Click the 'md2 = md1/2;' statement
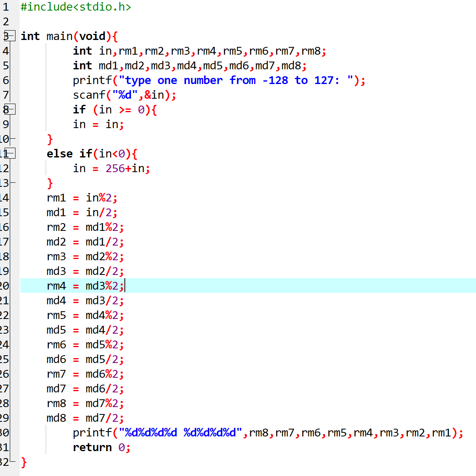The height and width of the screenshot is (476, 476). pos(85,242)
